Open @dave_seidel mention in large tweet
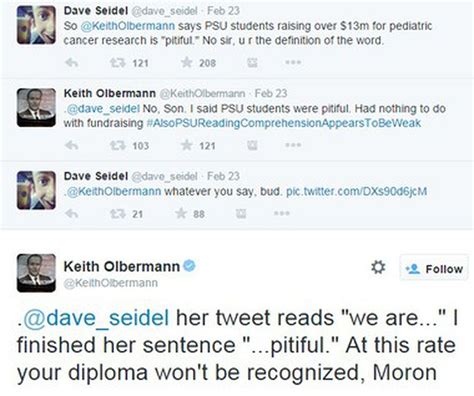This screenshot has width=474, height=396. pyautogui.click(x=94, y=318)
